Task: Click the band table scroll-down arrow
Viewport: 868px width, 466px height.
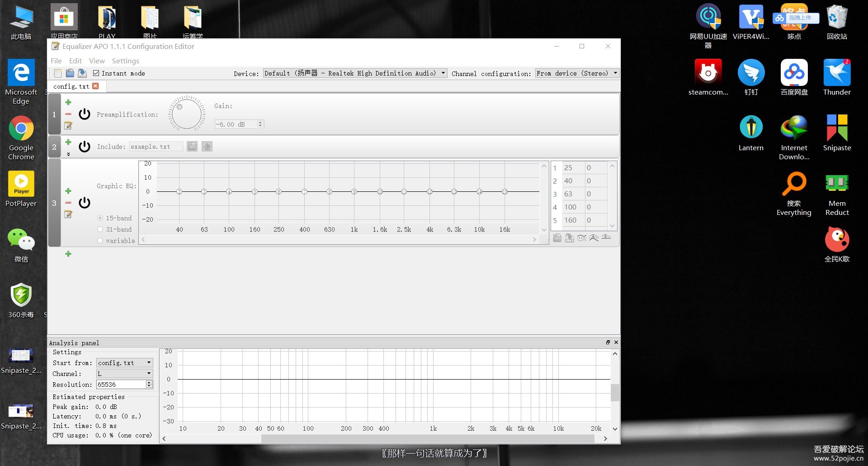Action: coord(613,226)
